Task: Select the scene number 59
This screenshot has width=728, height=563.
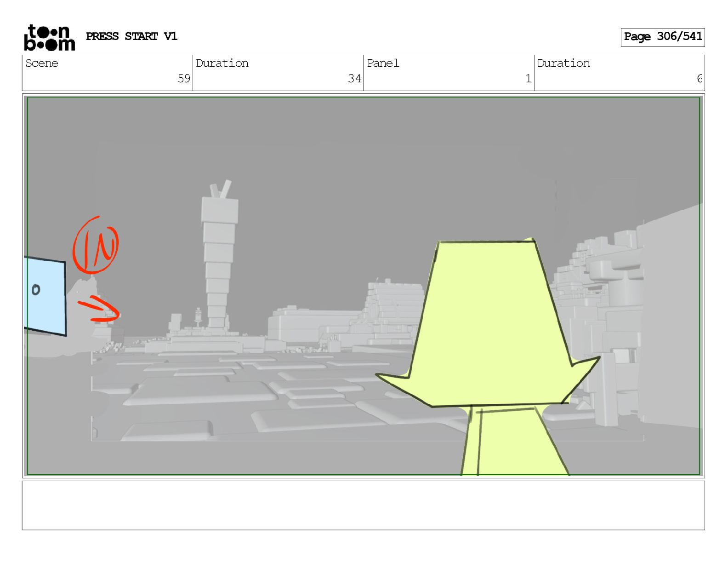Action: click(x=184, y=79)
